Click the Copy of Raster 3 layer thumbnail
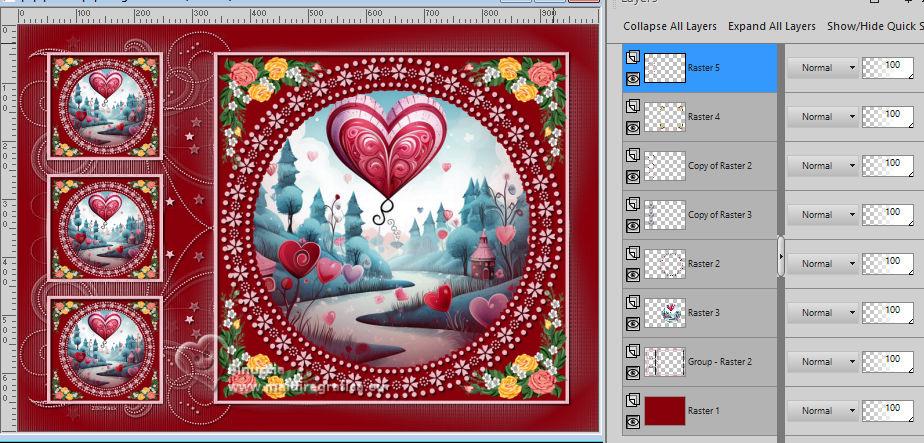924x443 pixels. pyautogui.click(x=665, y=214)
